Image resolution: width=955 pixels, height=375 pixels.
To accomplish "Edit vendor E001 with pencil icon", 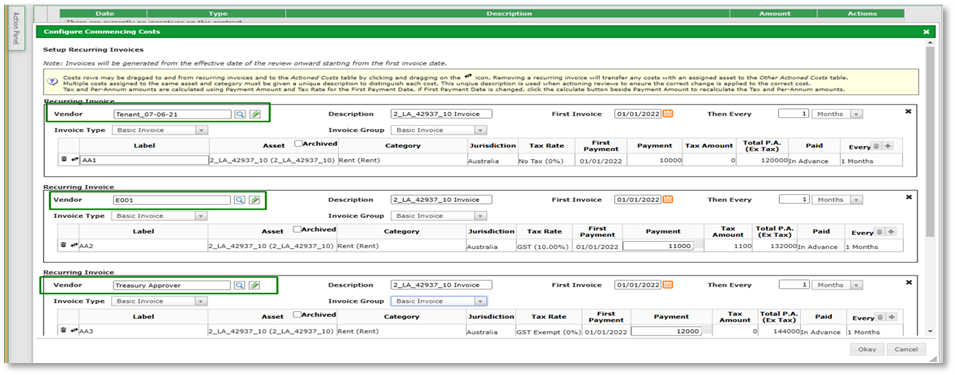I will [x=255, y=200].
